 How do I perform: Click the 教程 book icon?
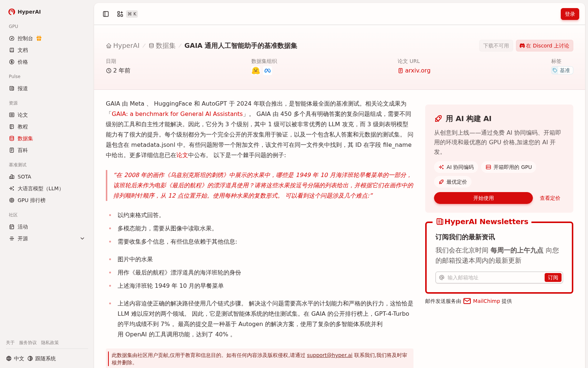click(12, 127)
